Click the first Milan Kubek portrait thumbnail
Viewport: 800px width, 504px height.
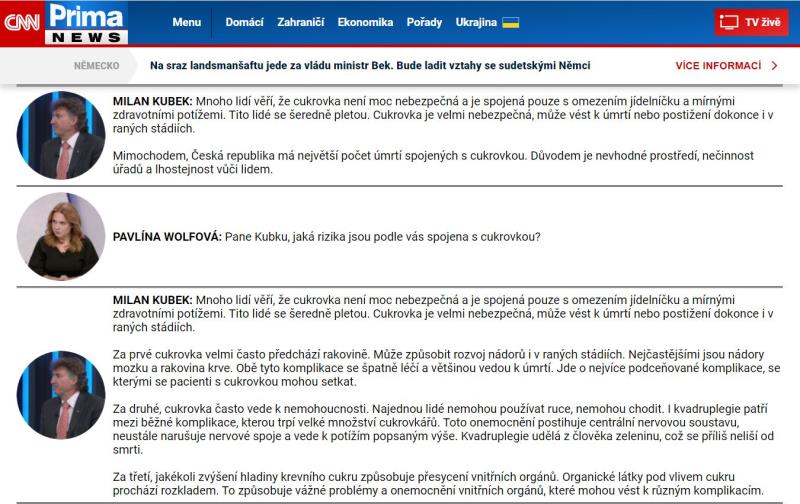click(61, 135)
